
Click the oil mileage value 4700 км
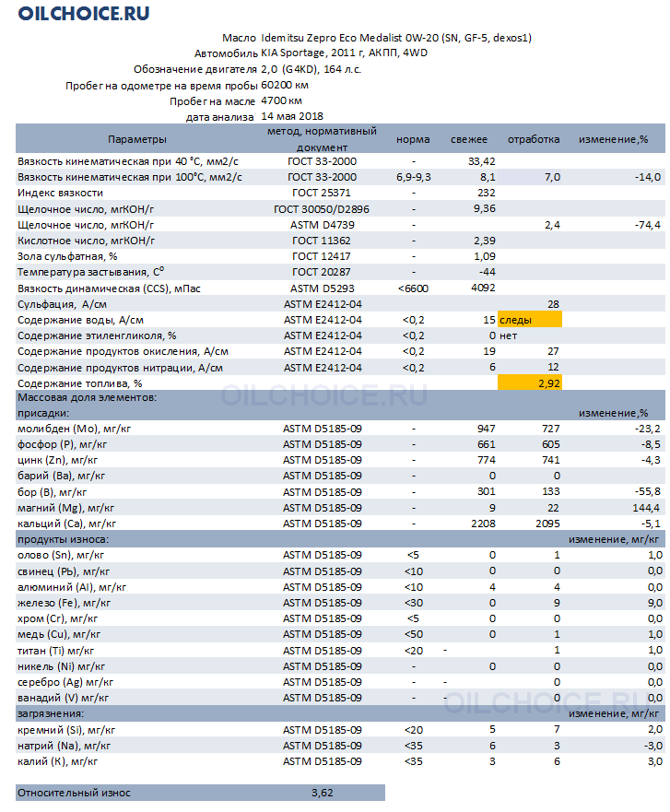(281, 100)
